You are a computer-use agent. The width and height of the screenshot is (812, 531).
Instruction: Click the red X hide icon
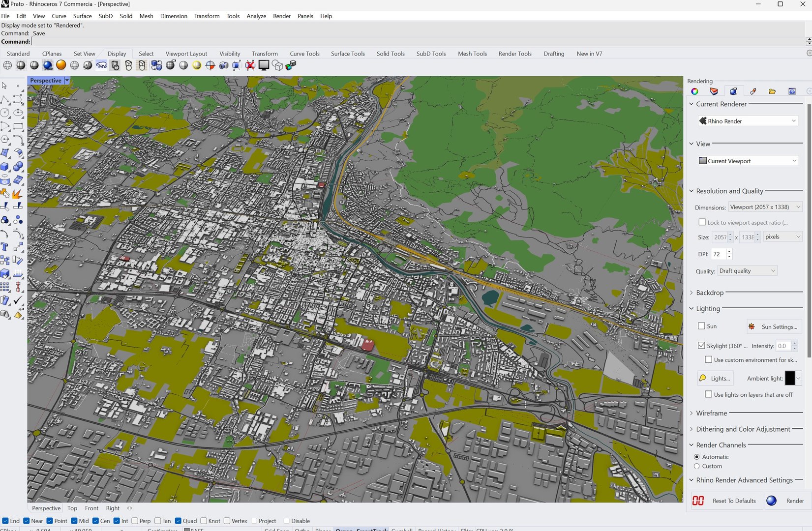tap(250, 65)
